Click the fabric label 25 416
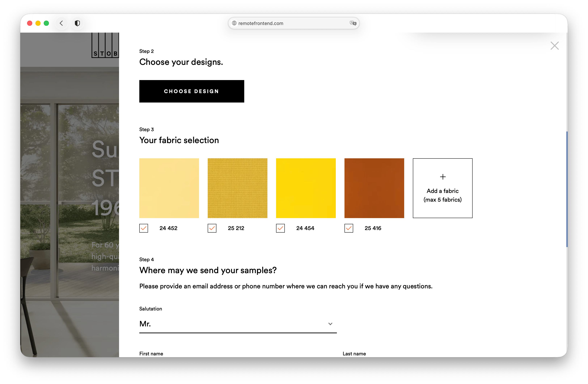 (373, 228)
